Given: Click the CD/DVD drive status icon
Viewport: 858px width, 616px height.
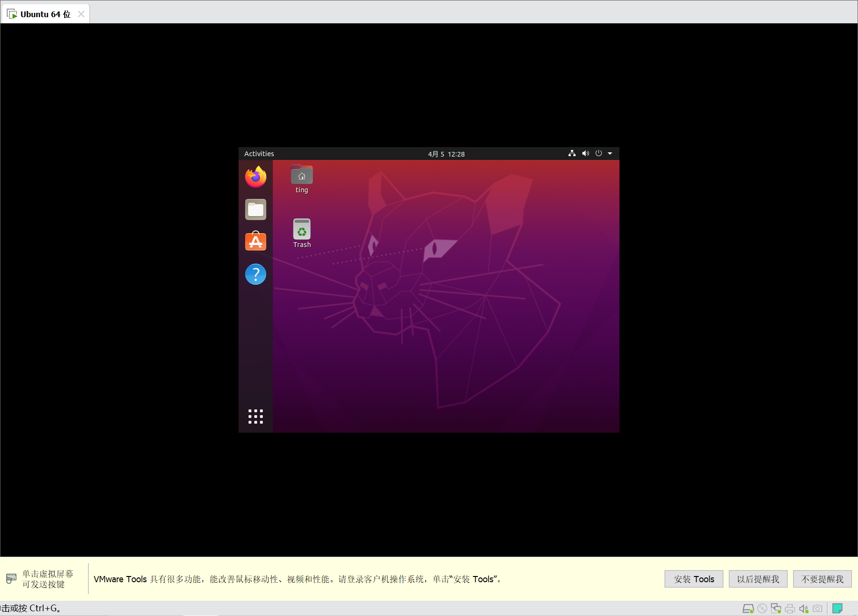Looking at the screenshot, I should (762, 608).
